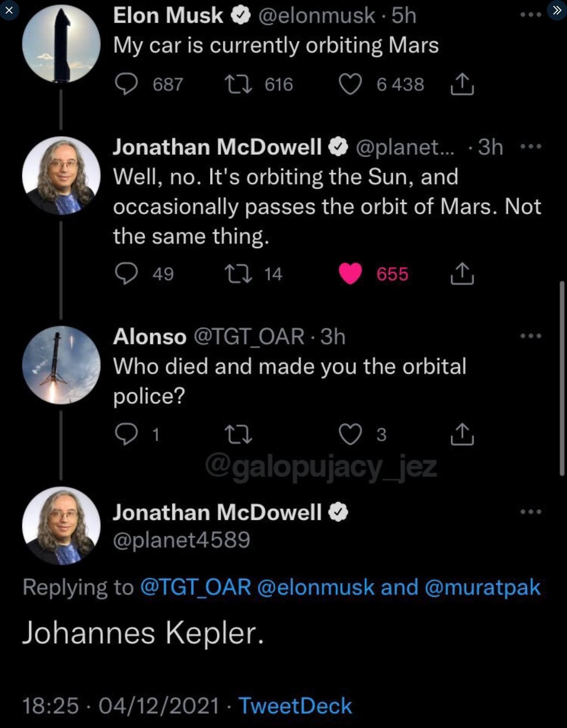Image resolution: width=567 pixels, height=728 pixels.
Task: Open more options on the Johannes Kepler tweet
Action: [531, 512]
